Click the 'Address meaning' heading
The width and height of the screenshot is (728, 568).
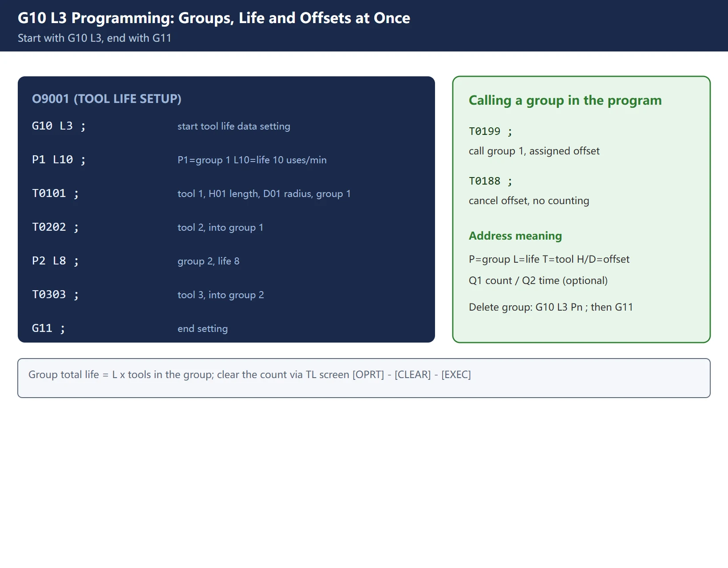(515, 236)
